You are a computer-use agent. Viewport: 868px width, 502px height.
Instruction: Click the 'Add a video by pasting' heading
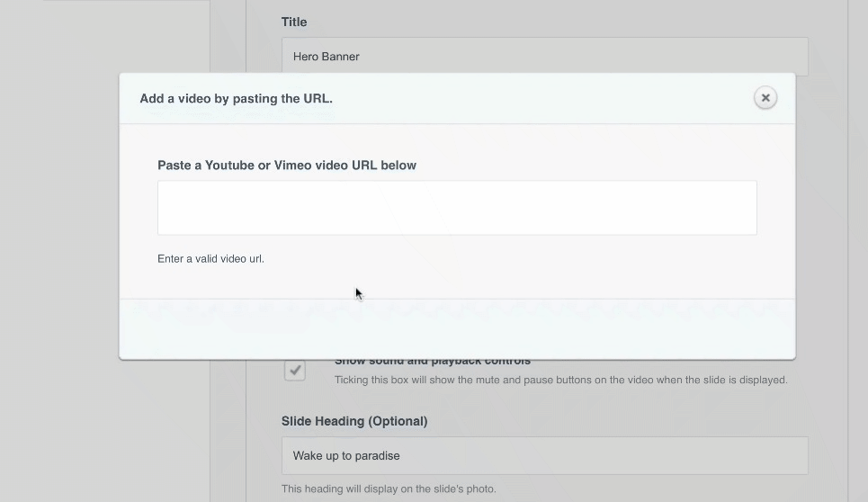coord(236,99)
